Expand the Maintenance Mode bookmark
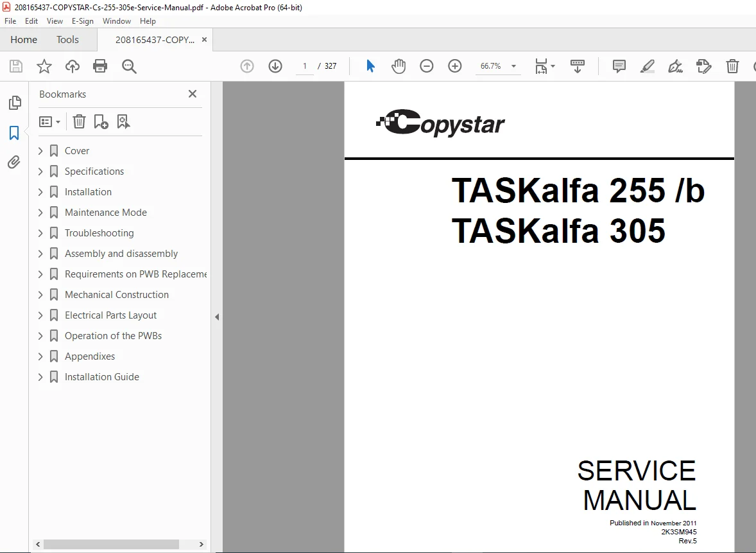 (x=40, y=213)
